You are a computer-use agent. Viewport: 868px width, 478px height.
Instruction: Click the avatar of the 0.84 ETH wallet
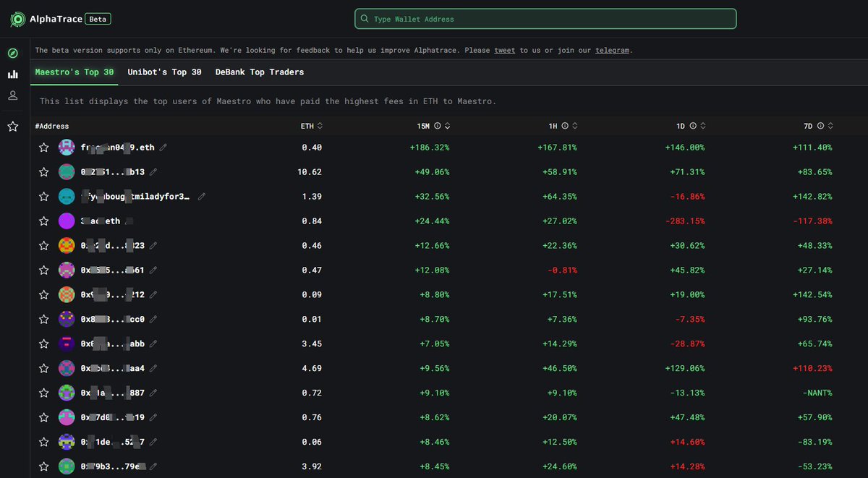pos(67,221)
